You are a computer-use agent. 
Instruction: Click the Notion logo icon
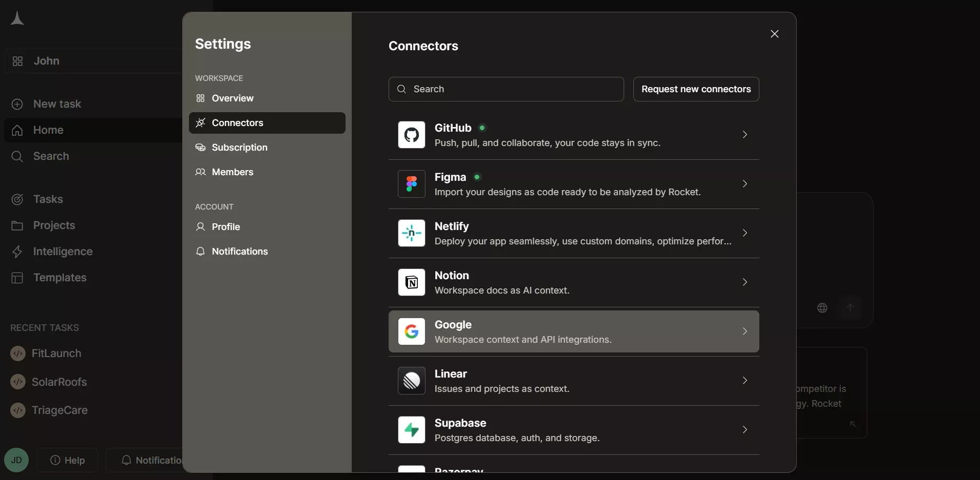(x=412, y=282)
